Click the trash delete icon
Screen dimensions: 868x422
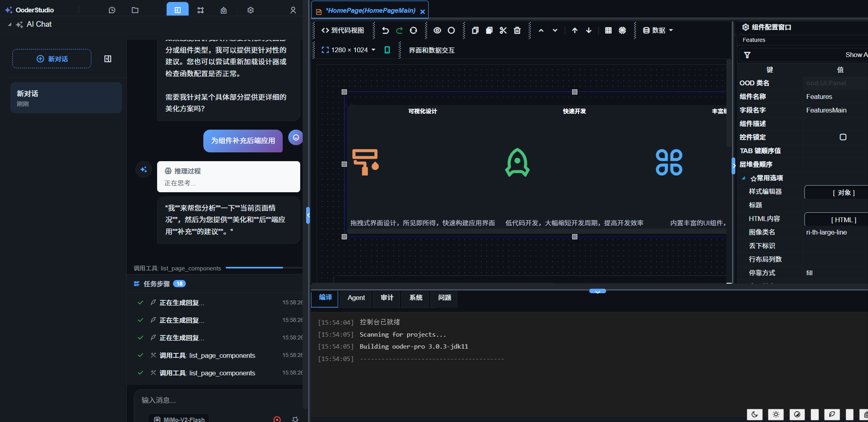pos(517,30)
